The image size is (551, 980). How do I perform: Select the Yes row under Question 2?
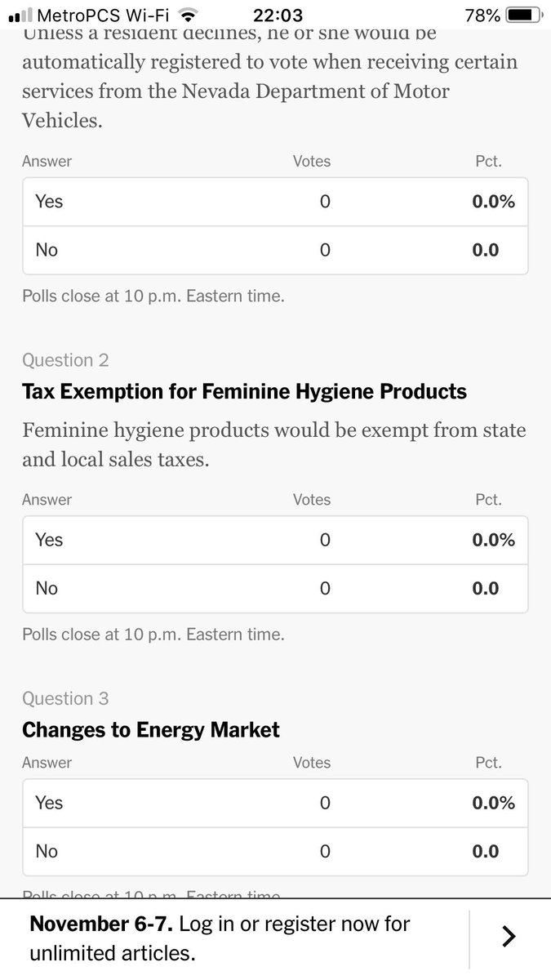tap(275, 540)
